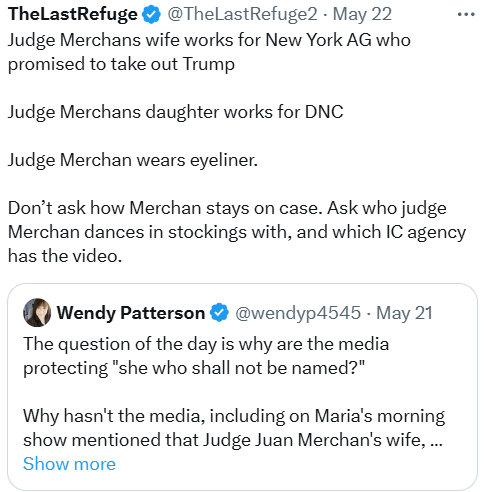Click the @wendyp4545 handle
The width and height of the screenshot is (484, 492).
(298, 313)
